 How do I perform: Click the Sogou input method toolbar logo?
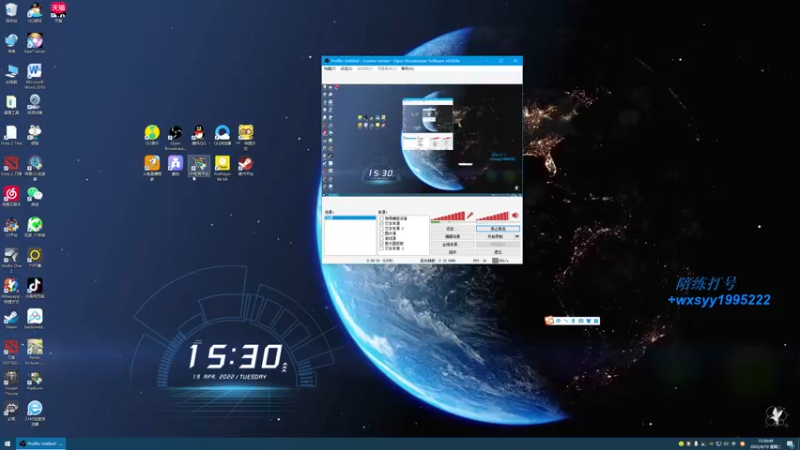(549, 320)
